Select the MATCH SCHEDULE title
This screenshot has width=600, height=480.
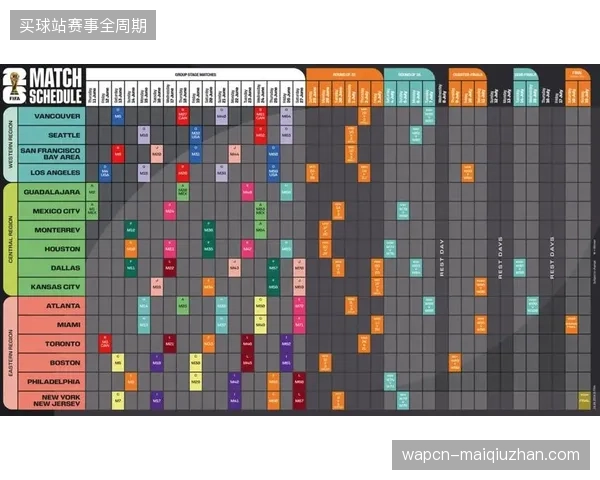tap(56, 87)
